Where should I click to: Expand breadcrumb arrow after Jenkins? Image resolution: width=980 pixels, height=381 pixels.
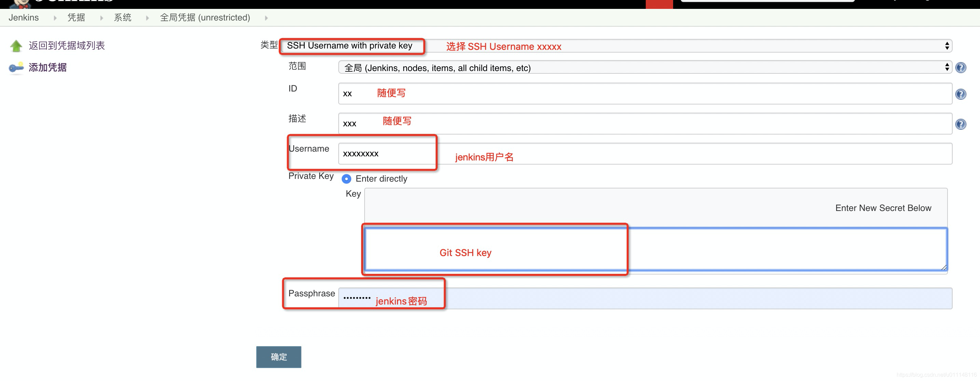[55, 18]
